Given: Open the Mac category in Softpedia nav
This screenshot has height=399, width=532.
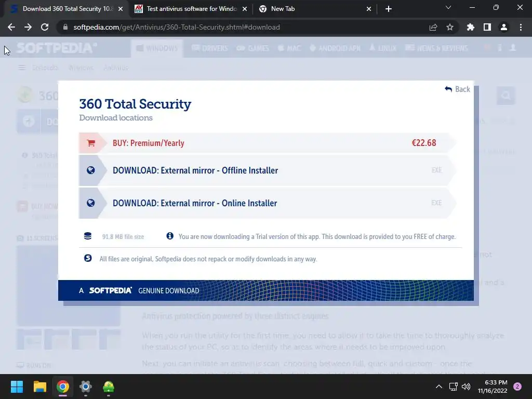Looking at the screenshot, I should [x=289, y=48].
